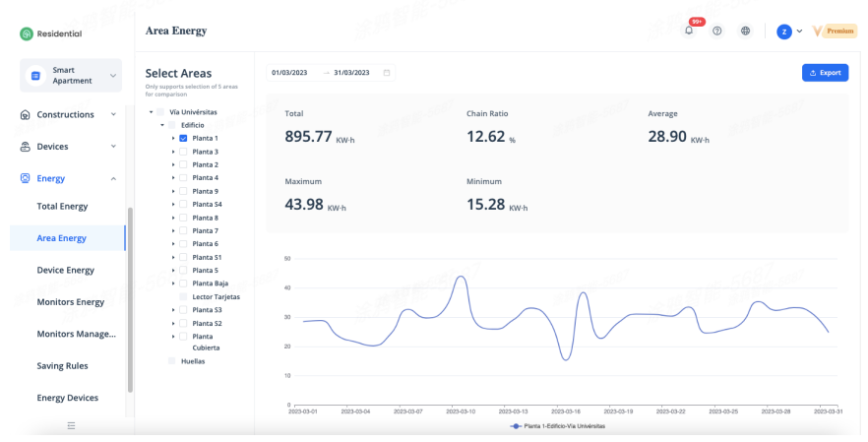
Task: Expand the Planta 9 tree node
Action: coord(173,191)
